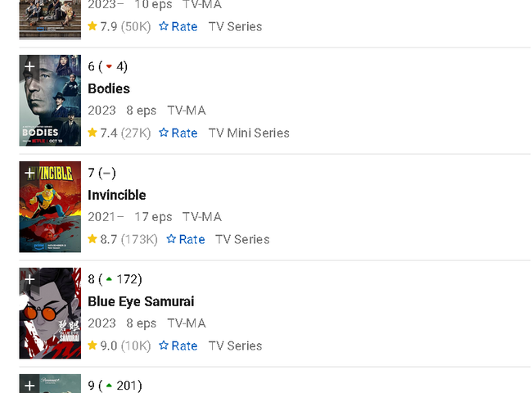
Task: Click the gold star rating 7.4 for Bodies
Action: pos(92,133)
